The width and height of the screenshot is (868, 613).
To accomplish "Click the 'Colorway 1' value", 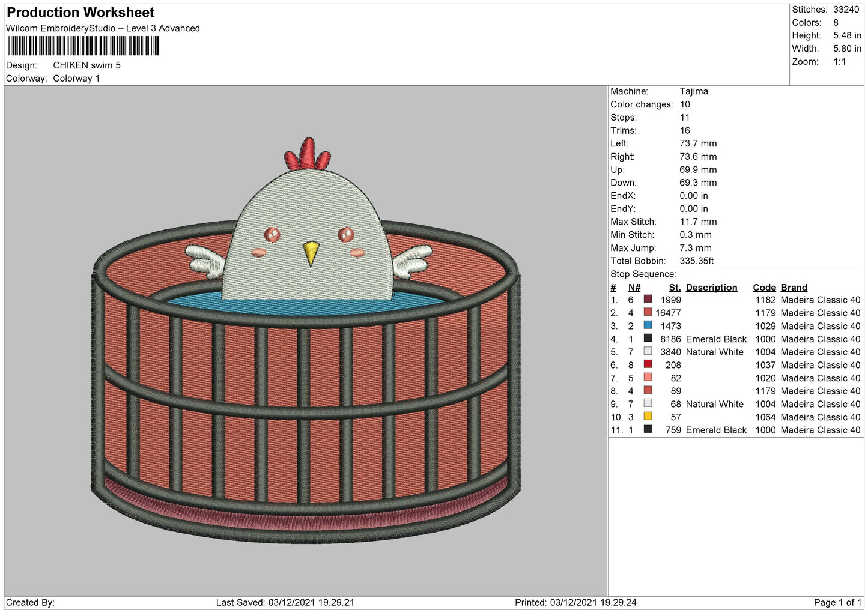I will [x=76, y=79].
